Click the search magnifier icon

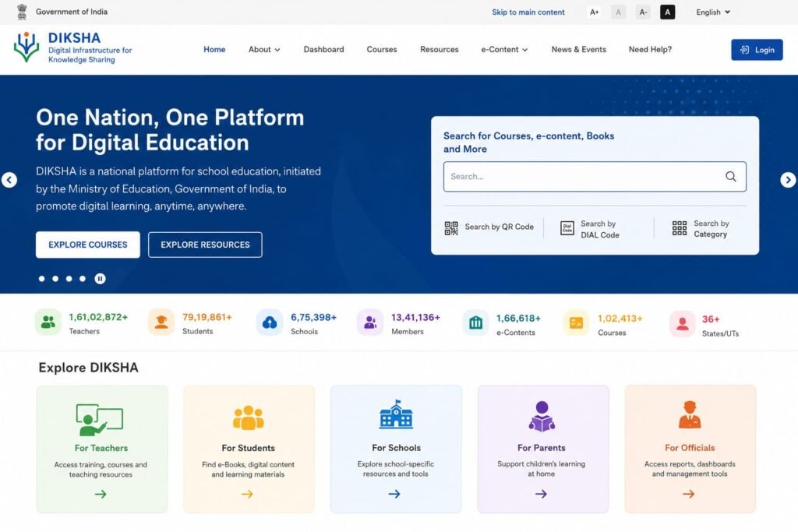[731, 177]
